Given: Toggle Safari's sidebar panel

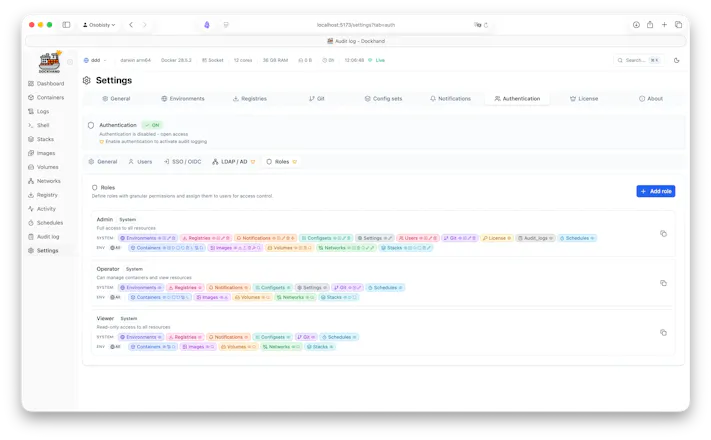Looking at the screenshot, I should coord(66,25).
